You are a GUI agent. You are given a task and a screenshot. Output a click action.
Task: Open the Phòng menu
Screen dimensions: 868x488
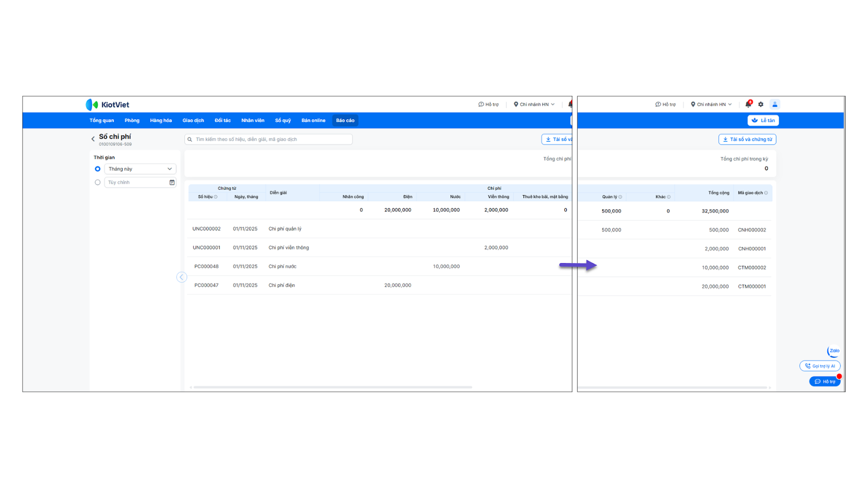(x=132, y=120)
